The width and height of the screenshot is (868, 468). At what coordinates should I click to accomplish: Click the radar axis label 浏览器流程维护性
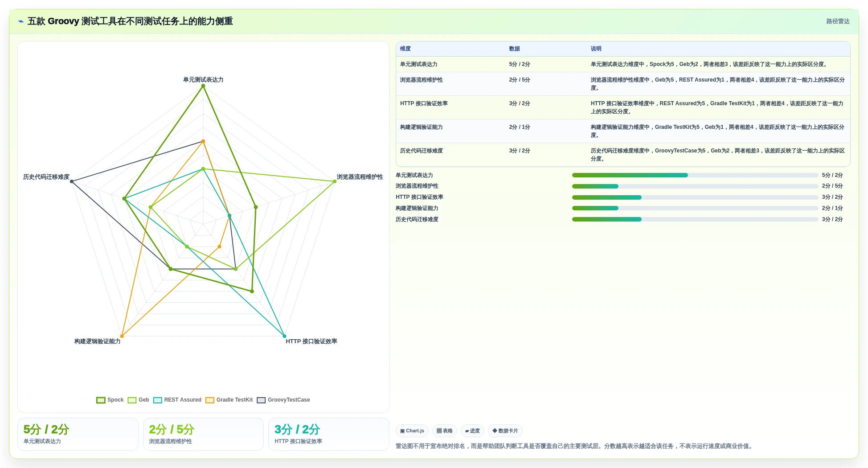coord(360,177)
